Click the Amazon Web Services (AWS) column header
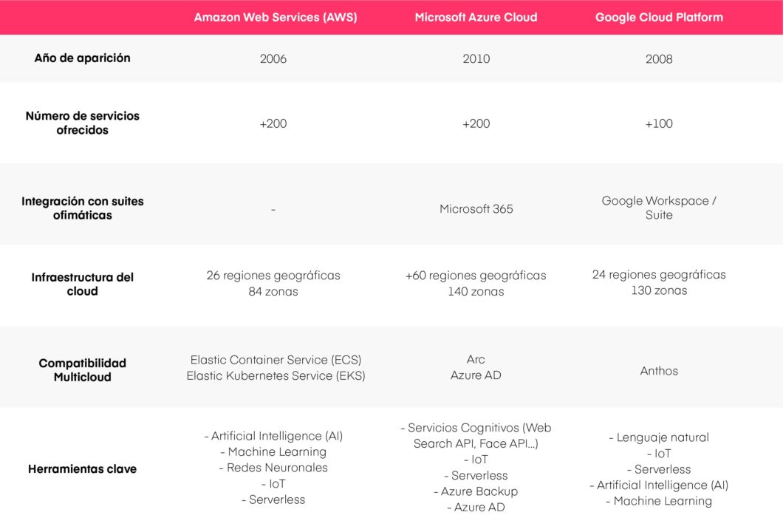The height and width of the screenshot is (532, 783). pyautogui.click(x=275, y=17)
